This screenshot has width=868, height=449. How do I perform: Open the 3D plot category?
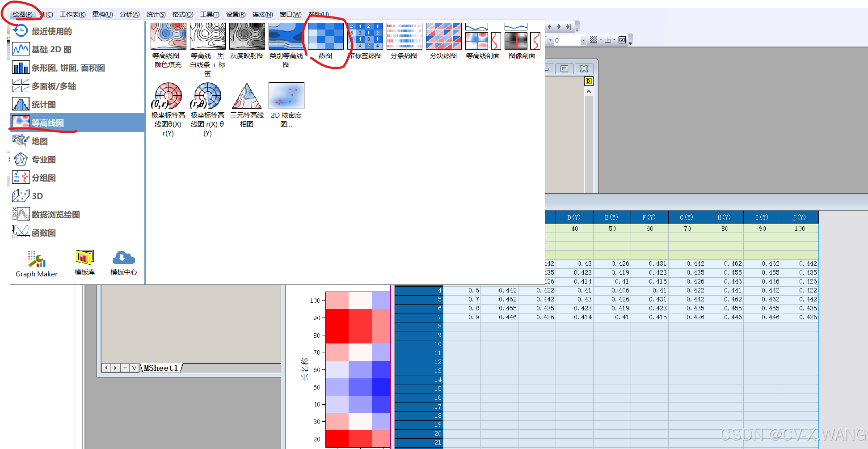(37, 195)
